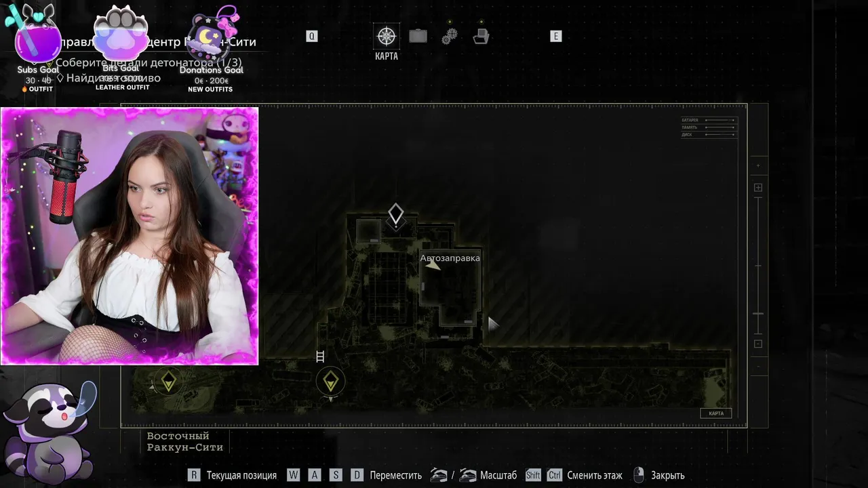The width and height of the screenshot is (868, 488).
Task: Select the Карта compass tab icon
Action: pos(387,37)
